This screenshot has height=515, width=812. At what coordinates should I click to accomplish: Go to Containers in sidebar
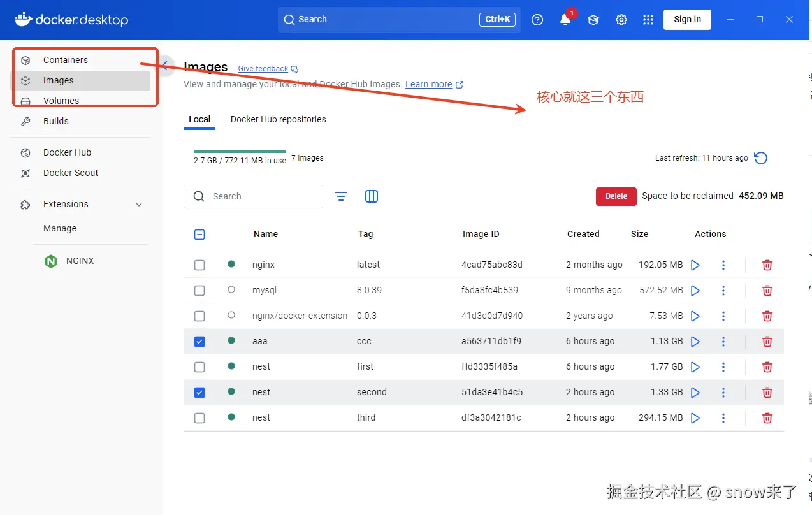[81, 60]
